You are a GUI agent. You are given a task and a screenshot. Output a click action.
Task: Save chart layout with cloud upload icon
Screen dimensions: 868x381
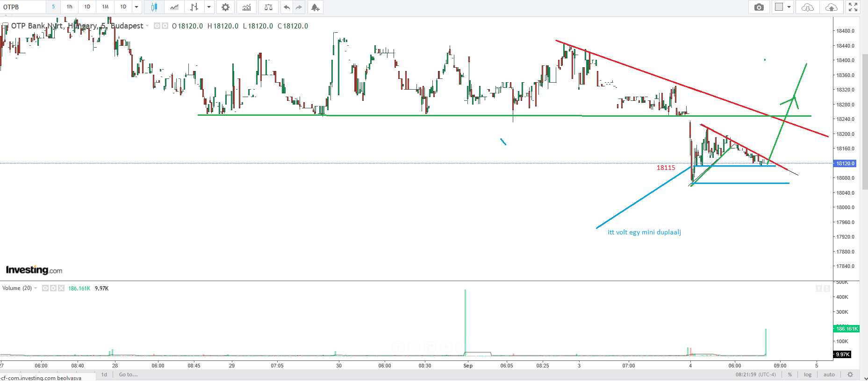click(832, 7)
